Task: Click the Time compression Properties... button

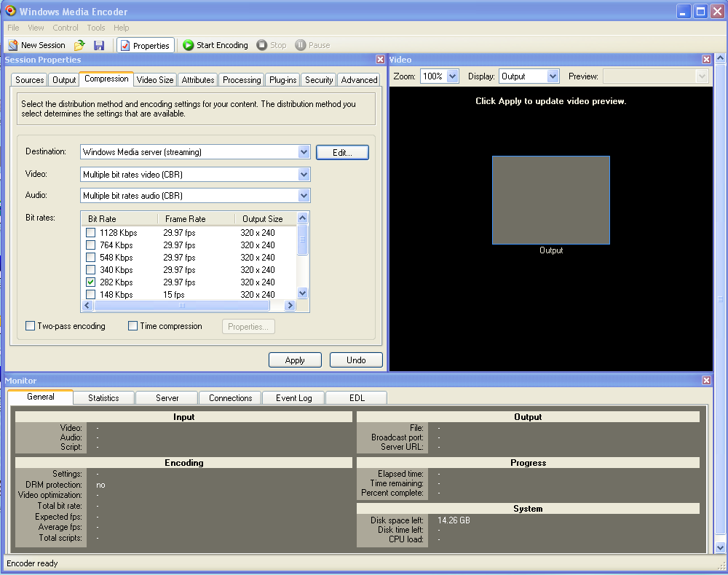Action: [x=248, y=327]
